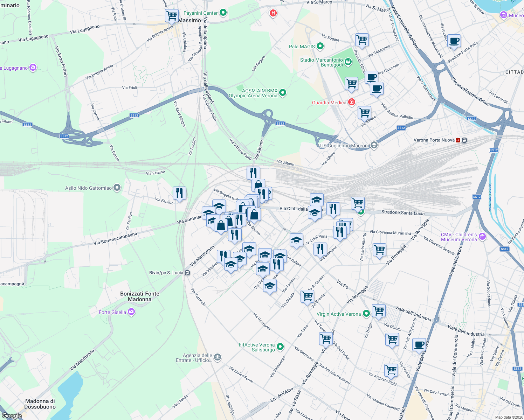Image resolution: width=524 pixels, height=420 pixels.
Task: Click the Bivio/pc S. Lucia station icon
Action: coord(186,272)
